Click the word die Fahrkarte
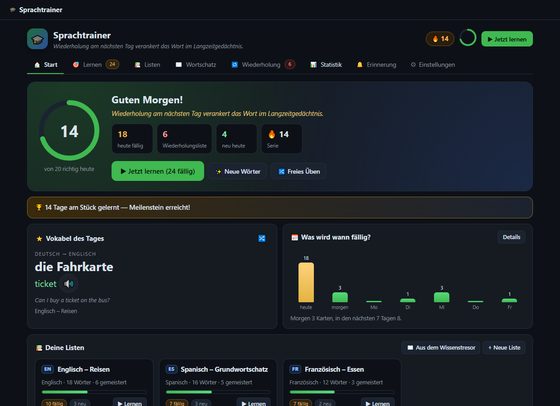The height and width of the screenshot is (406, 560). point(74,267)
